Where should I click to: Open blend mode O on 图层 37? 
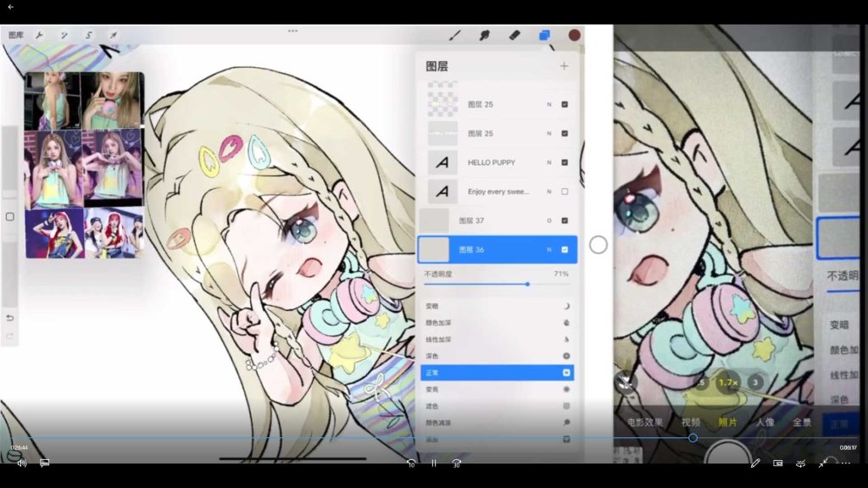(549, 220)
